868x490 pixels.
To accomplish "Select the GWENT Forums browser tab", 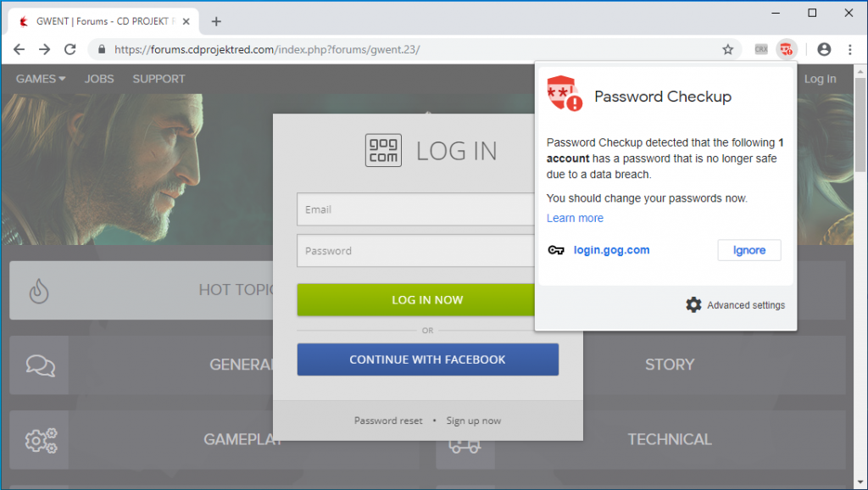I will (x=103, y=21).
